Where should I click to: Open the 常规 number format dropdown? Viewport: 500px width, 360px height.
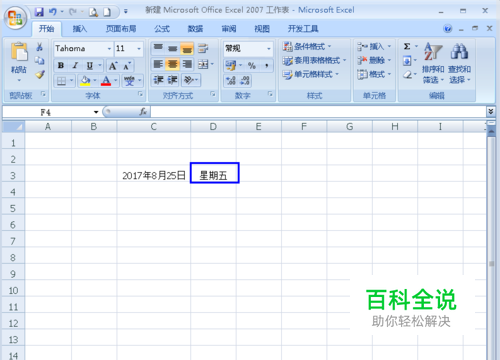click(269, 49)
